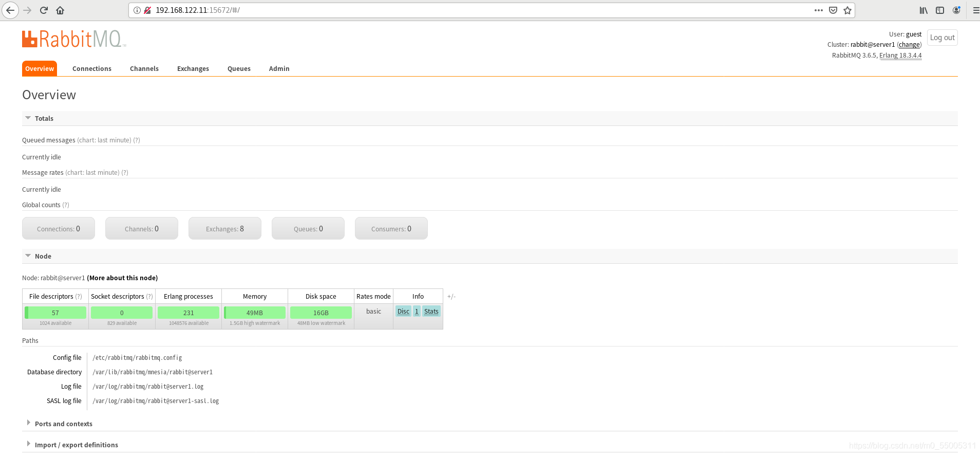
Task: Click the rabbit@server1-sasl.log path
Action: (x=156, y=401)
